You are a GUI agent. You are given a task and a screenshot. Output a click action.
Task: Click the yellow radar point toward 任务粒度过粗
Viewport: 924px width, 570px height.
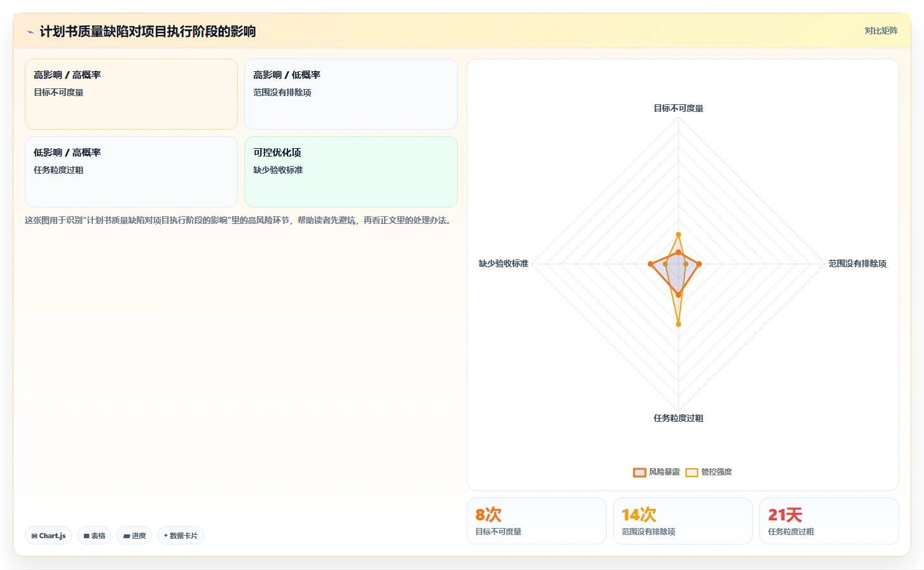(x=679, y=324)
